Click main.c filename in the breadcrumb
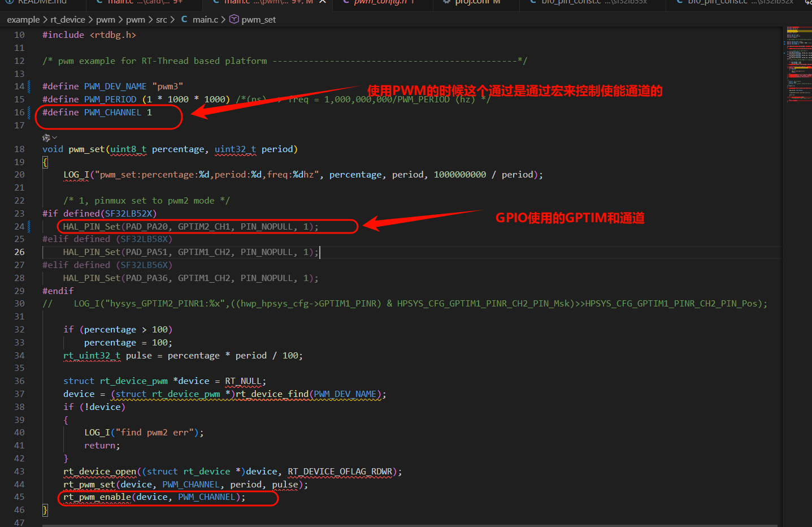 tap(205, 19)
